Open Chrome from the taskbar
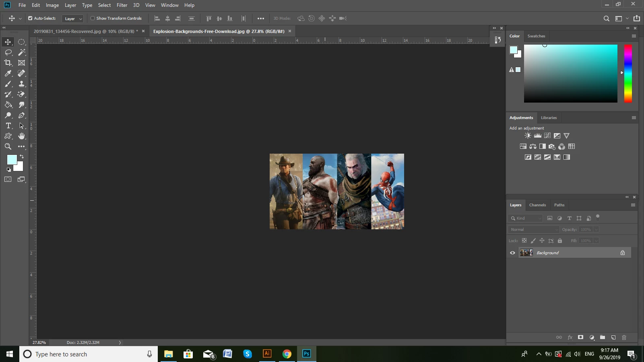Viewport: 644px width, 362px height. (x=287, y=354)
